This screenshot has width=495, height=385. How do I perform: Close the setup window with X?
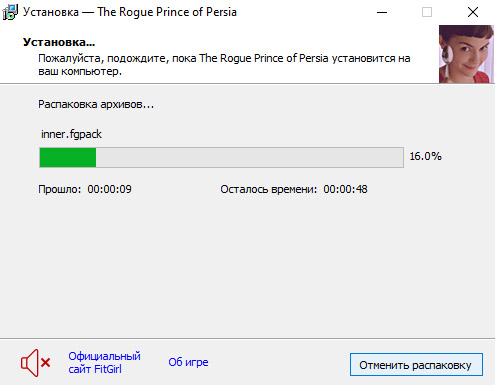[x=473, y=12]
